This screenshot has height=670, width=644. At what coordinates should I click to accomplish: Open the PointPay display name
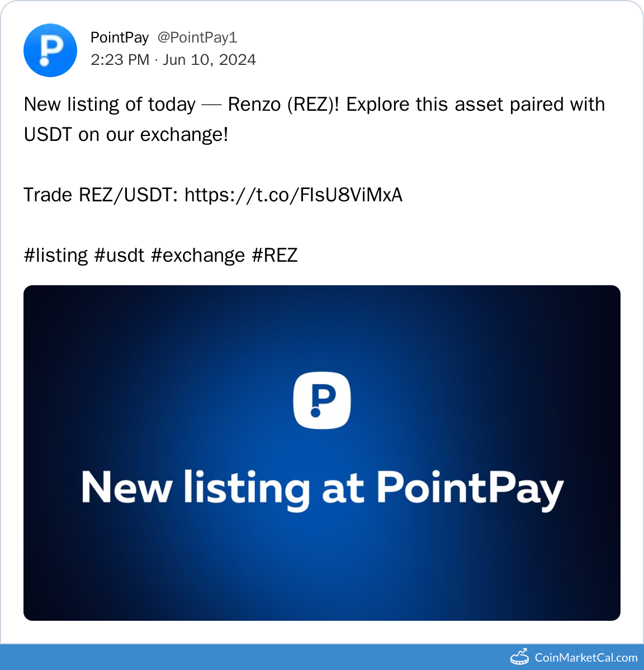tap(120, 37)
